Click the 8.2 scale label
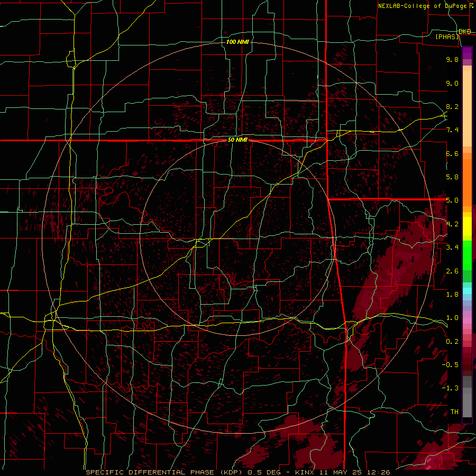Image resolution: width=476 pixels, height=476 pixels. 452,106
